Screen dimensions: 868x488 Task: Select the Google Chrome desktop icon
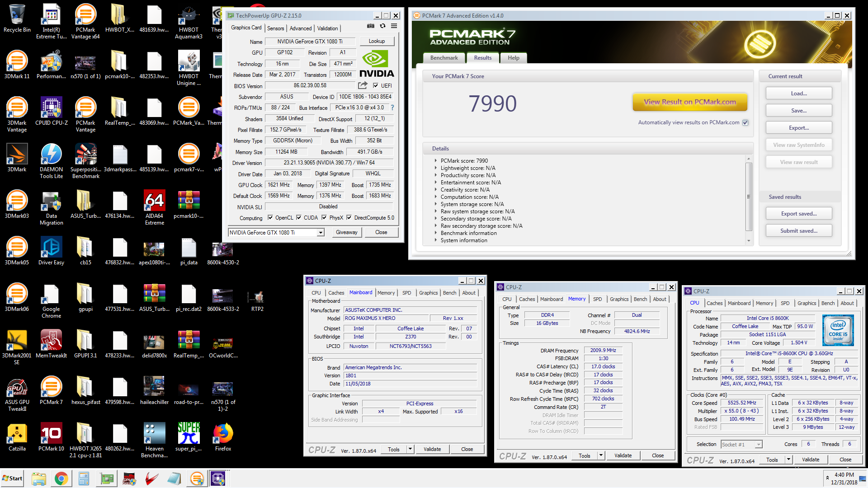(x=52, y=301)
